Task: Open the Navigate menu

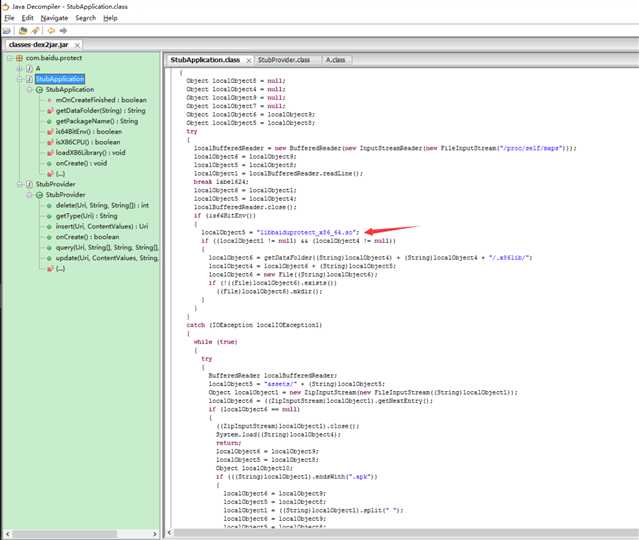Action: 54,18
